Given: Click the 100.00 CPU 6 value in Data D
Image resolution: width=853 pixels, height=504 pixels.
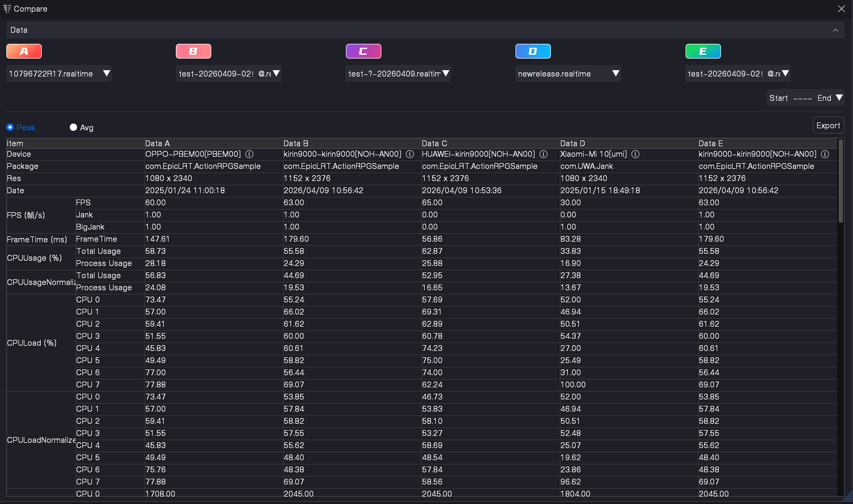Looking at the screenshot, I should [x=573, y=385].
